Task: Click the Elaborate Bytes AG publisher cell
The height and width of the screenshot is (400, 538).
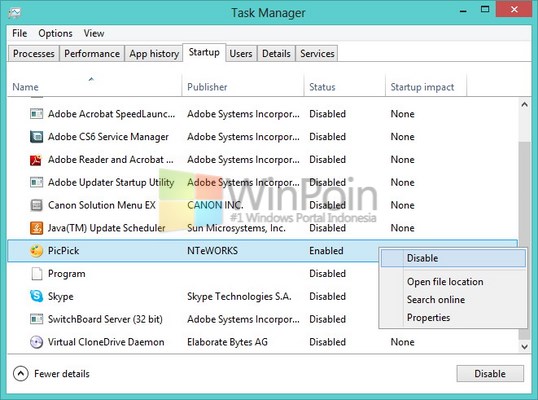Action: 227,342
